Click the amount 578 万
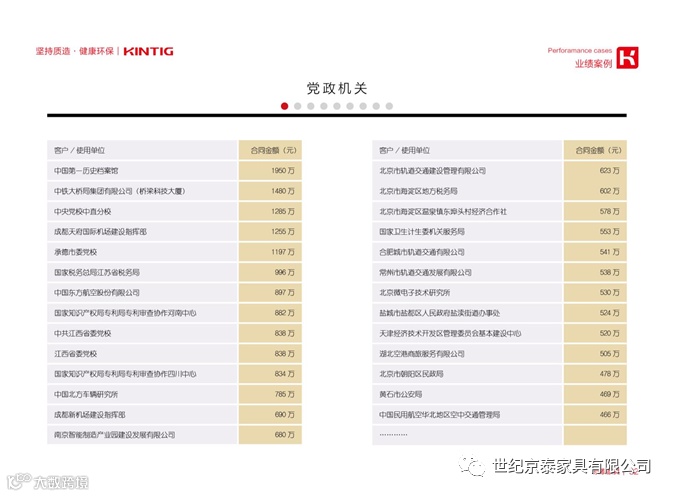Image resolution: width=673 pixels, height=496 pixels. [x=609, y=212]
